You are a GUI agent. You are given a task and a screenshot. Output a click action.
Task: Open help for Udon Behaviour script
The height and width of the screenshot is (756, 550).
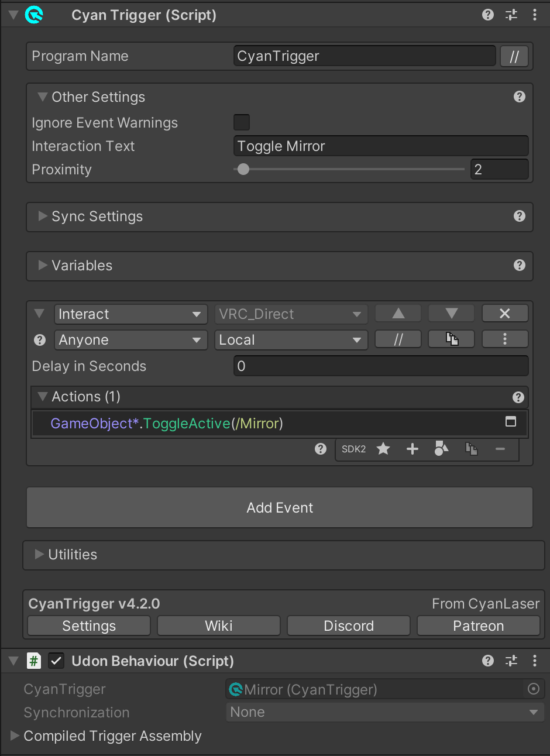click(488, 661)
